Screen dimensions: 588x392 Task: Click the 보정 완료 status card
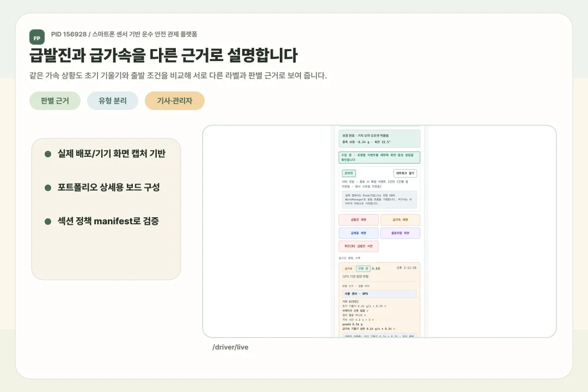tap(379, 139)
